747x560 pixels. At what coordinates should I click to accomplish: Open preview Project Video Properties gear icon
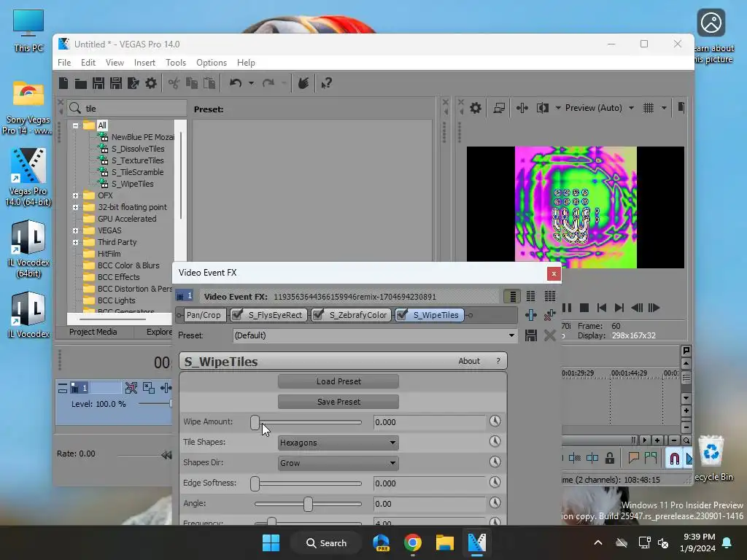click(x=476, y=108)
